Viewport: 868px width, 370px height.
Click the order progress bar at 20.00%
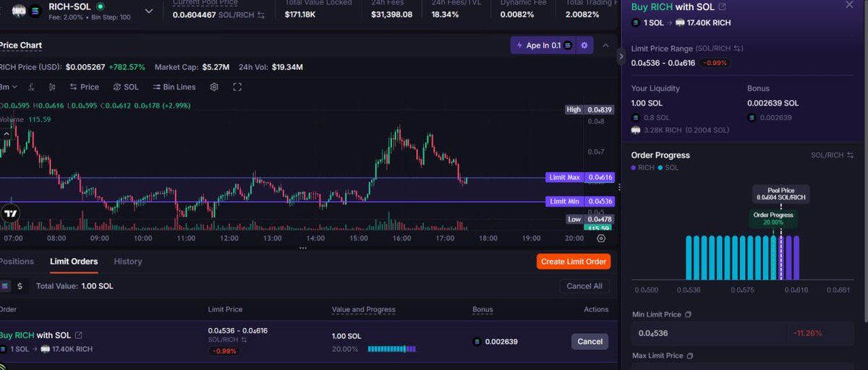[x=392, y=349]
